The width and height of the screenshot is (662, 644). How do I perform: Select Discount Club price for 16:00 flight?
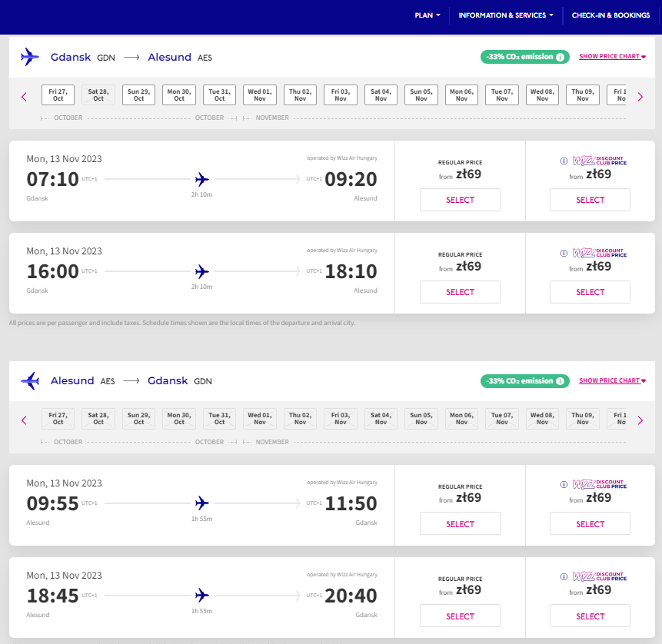coord(590,292)
